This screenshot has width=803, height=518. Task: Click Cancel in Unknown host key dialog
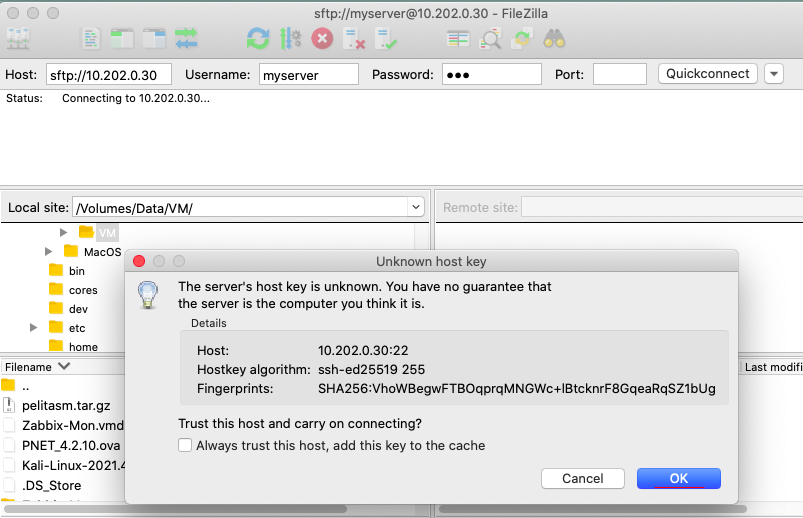pos(583,478)
